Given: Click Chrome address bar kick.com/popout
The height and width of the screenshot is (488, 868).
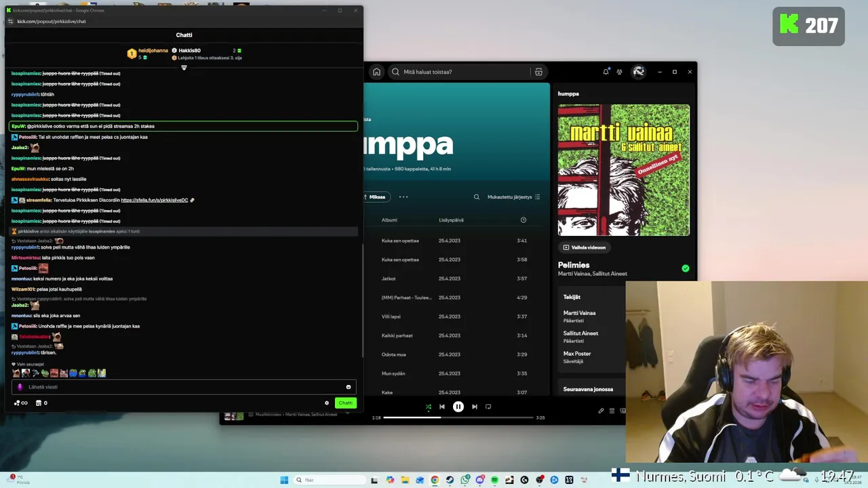Looking at the screenshot, I should pyautogui.click(x=52, y=22).
